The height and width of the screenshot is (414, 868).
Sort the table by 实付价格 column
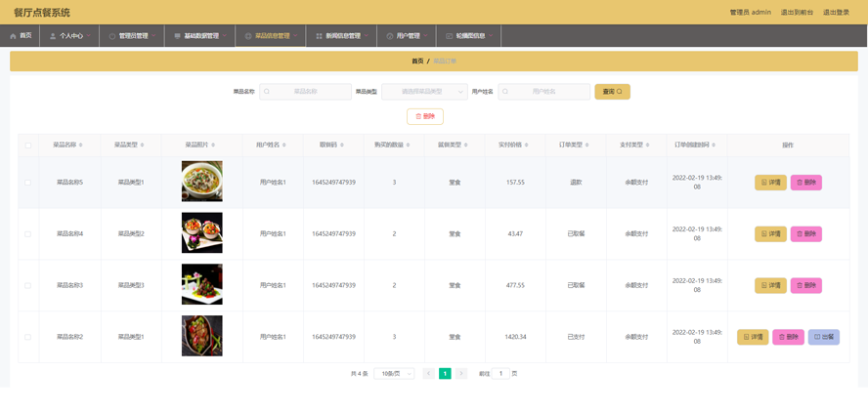527,145
